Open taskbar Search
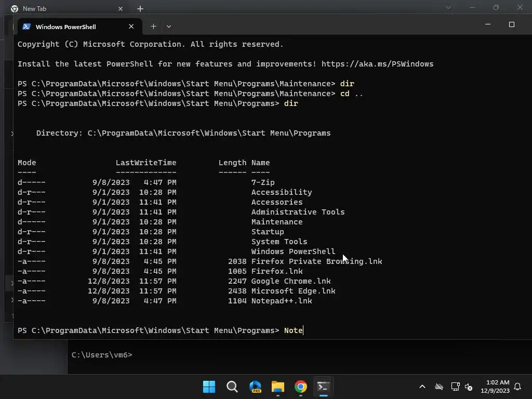Image resolution: width=532 pixels, height=399 pixels. (x=232, y=387)
